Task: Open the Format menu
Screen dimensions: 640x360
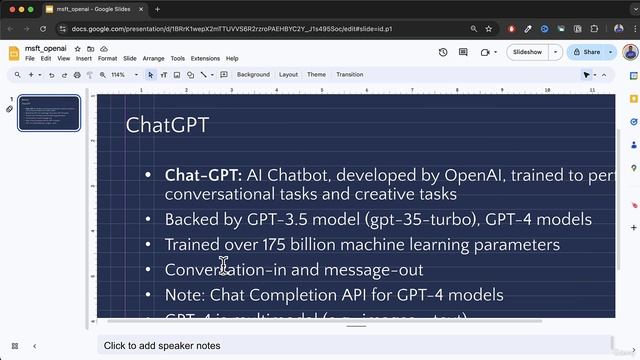Action: click(x=107, y=58)
